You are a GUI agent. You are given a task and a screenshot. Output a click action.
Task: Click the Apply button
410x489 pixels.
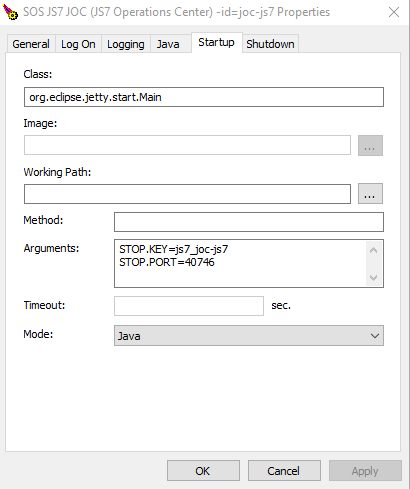coord(365,471)
